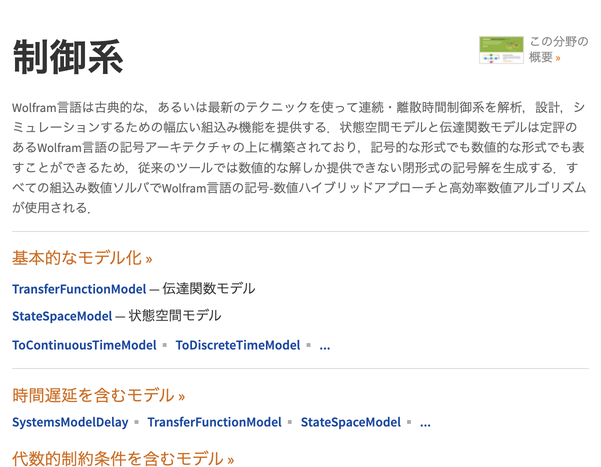Select the ToDiscreteTimeModel function link
Image resolution: width=601 pixels, height=467 pixels.
238,345
